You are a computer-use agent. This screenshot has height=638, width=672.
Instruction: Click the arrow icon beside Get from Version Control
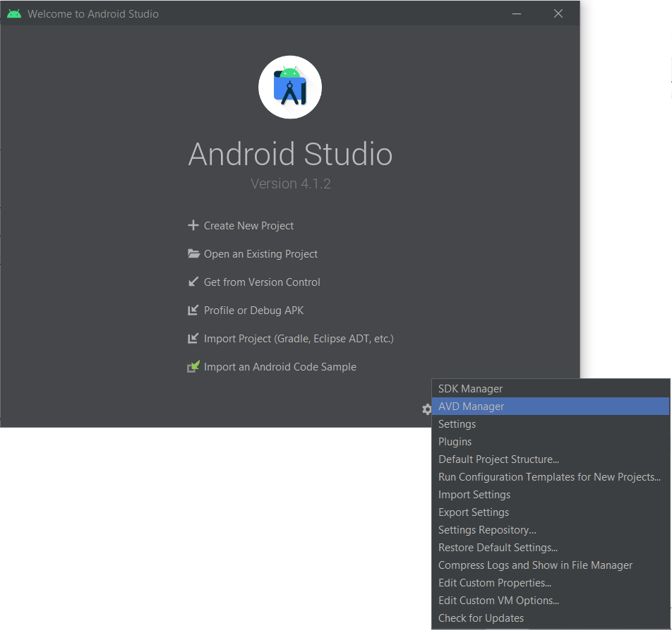pos(193,282)
